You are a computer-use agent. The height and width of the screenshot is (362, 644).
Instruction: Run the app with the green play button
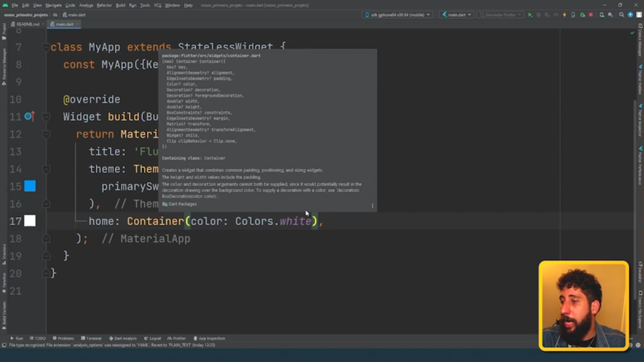pyautogui.click(x=530, y=15)
